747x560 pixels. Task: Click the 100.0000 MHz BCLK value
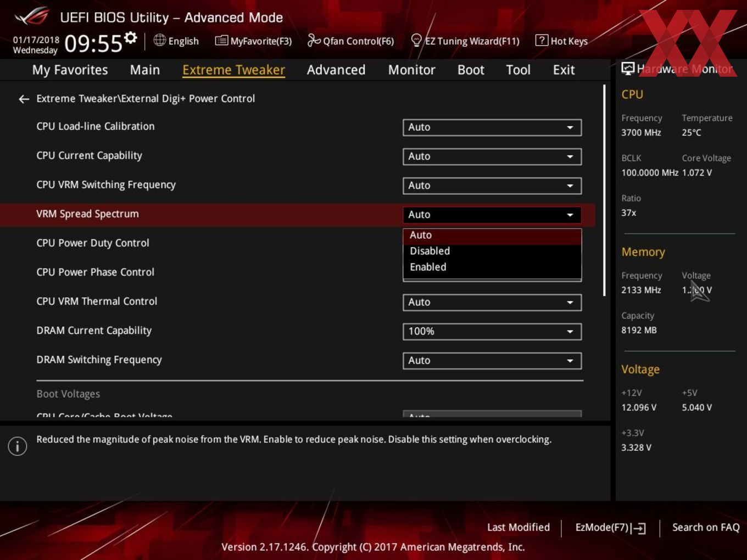650,172
